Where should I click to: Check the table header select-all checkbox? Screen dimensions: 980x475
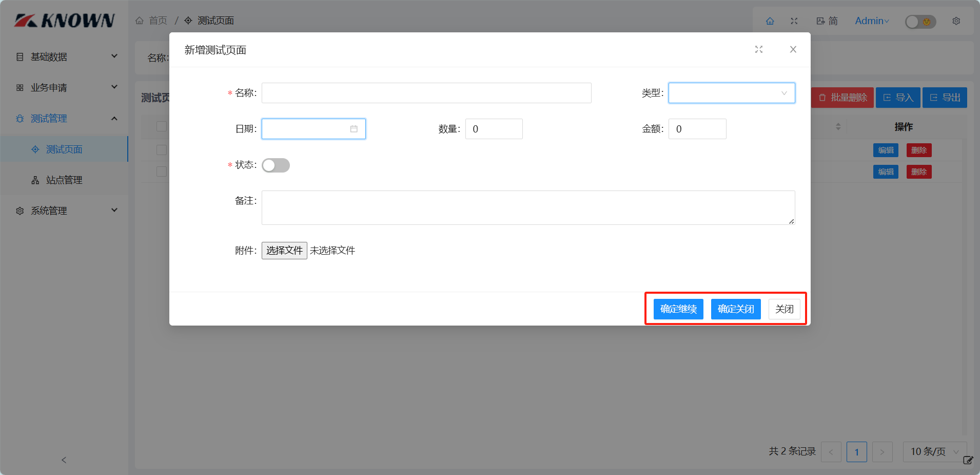point(162,126)
